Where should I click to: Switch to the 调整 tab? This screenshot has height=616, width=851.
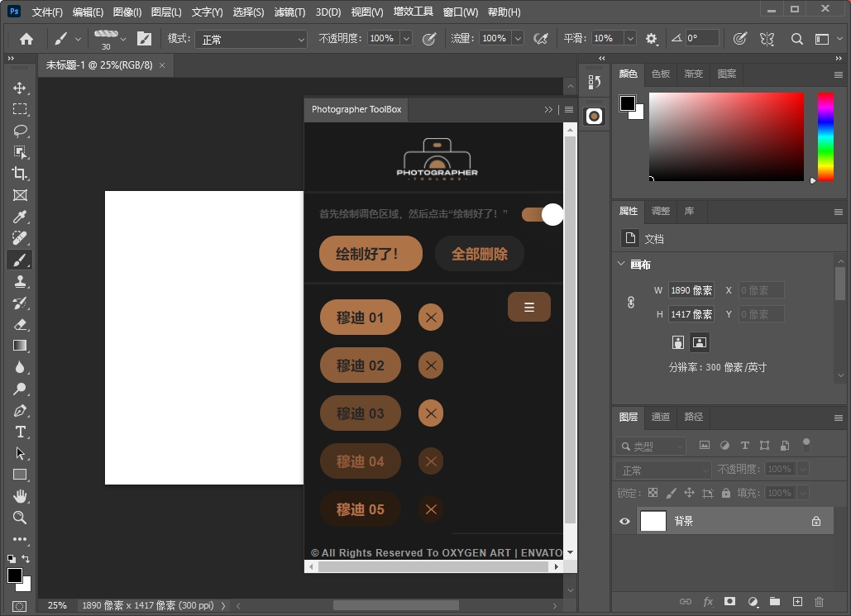661,211
